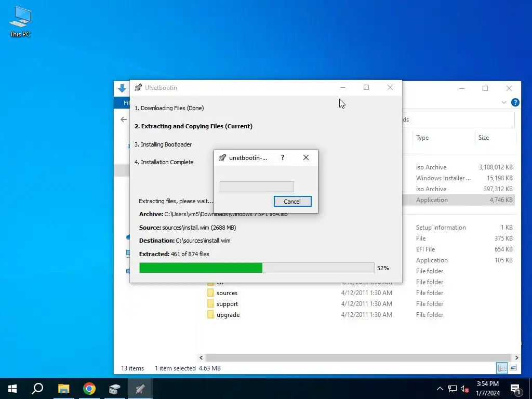Click '1 item selected 4.63 MB' status text
Image resolution: width=532 pixels, height=399 pixels.
188,368
